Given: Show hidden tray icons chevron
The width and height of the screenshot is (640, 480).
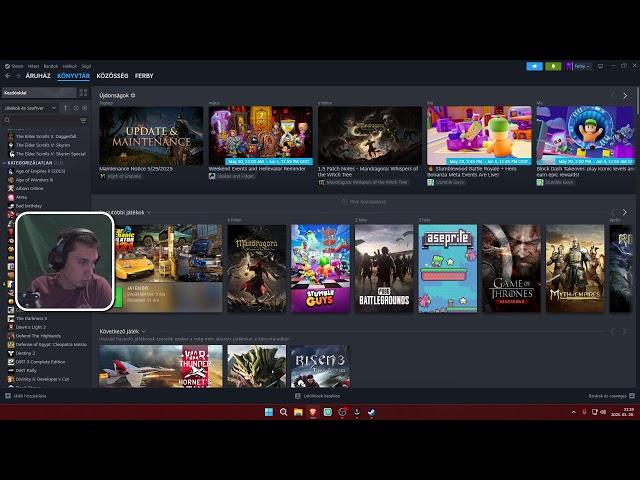Looking at the screenshot, I should click(573, 412).
